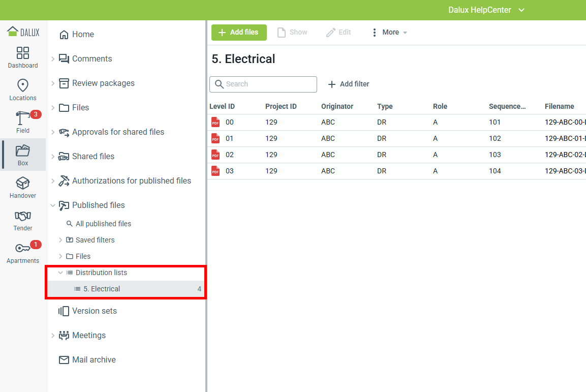Click the PDF icon for level 00
Screen dimensions: 586x392
tap(215, 122)
